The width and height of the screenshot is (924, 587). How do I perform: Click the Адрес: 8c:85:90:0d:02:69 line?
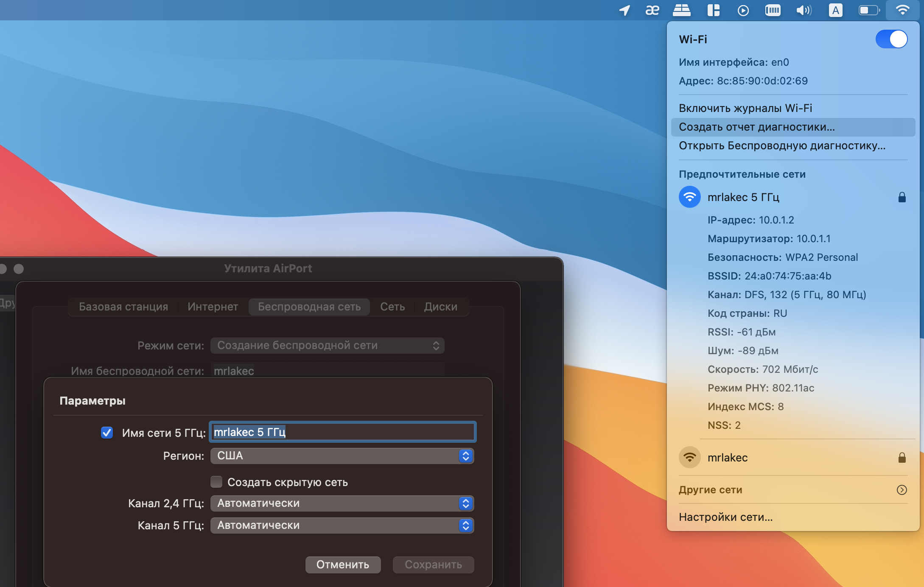coord(743,81)
